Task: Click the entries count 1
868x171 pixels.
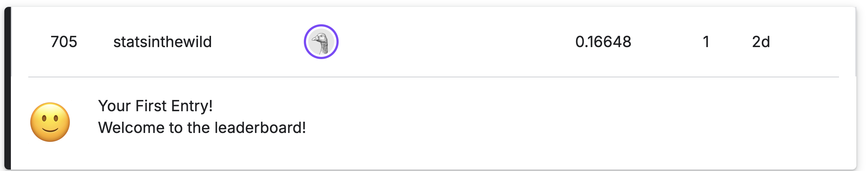Action: [x=706, y=42]
